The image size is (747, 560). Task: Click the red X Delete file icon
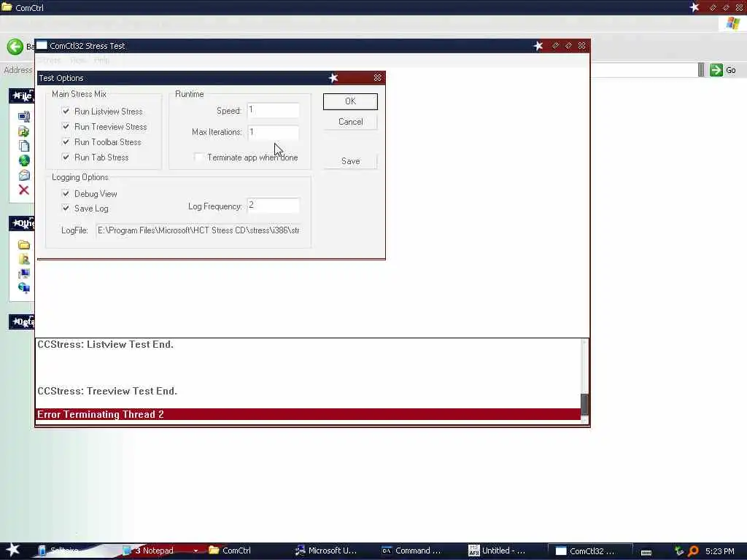(x=24, y=190)
